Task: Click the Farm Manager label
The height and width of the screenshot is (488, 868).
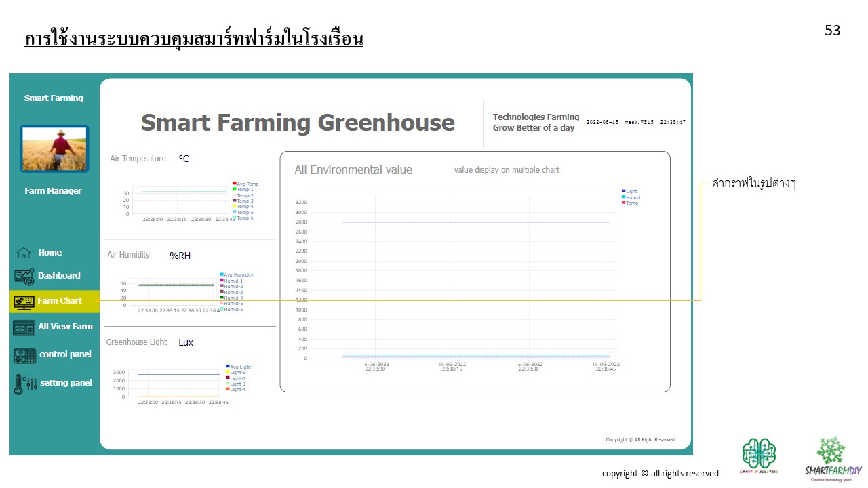Action: click(x=53, y=191)
